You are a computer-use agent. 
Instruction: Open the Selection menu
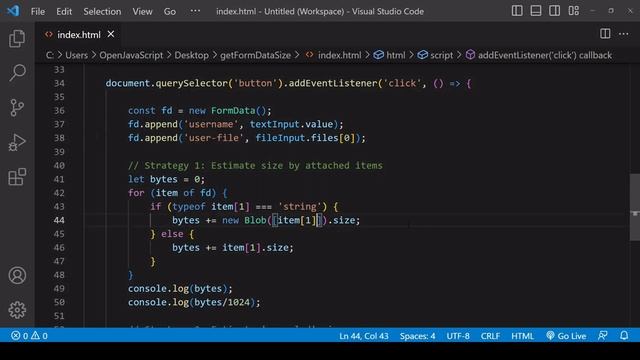pos(102,11)
